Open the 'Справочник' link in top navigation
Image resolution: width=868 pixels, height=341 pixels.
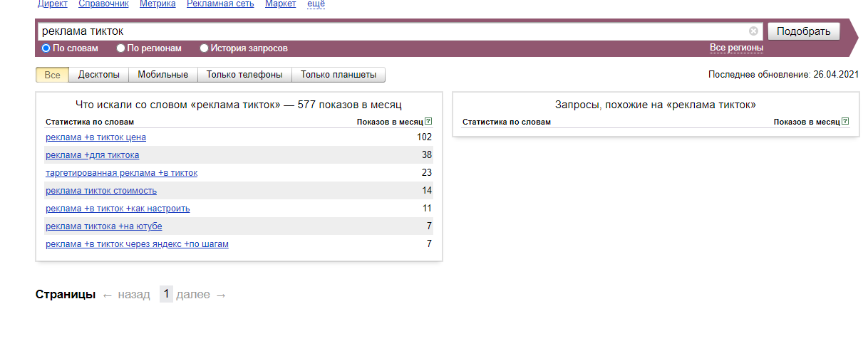coord(103,4)
